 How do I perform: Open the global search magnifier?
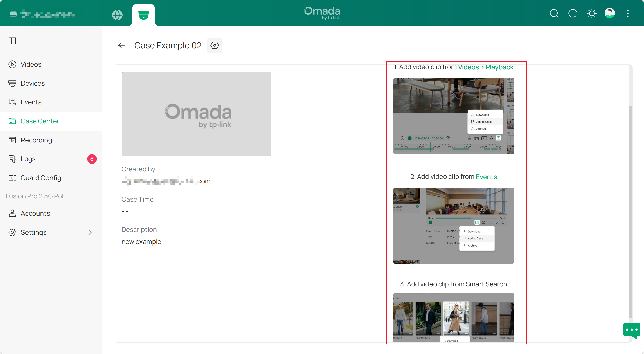pos(554,13)
